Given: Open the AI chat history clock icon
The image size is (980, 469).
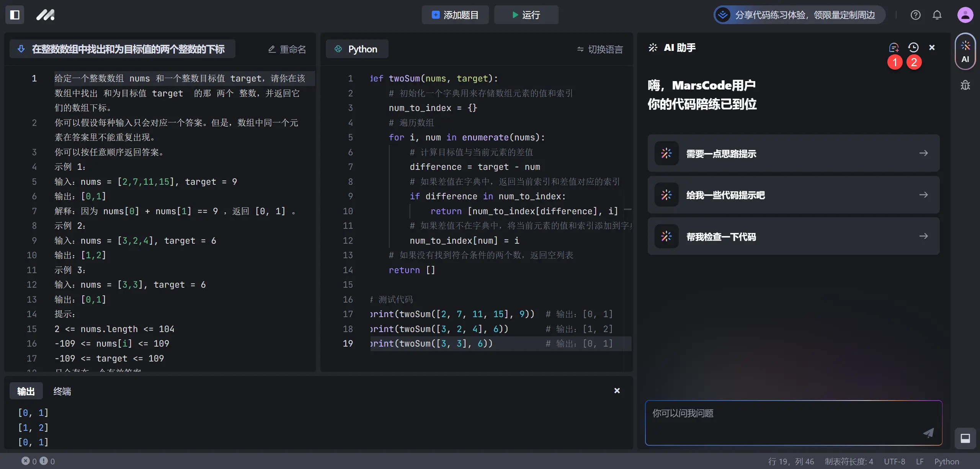Looking at the screenshot, I should tap(913, 47).
